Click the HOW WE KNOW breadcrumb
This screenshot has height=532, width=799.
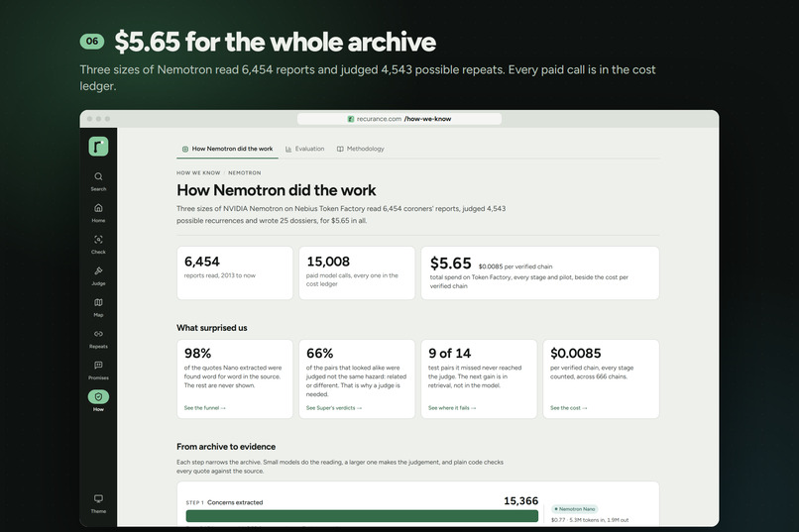[198, 173]
